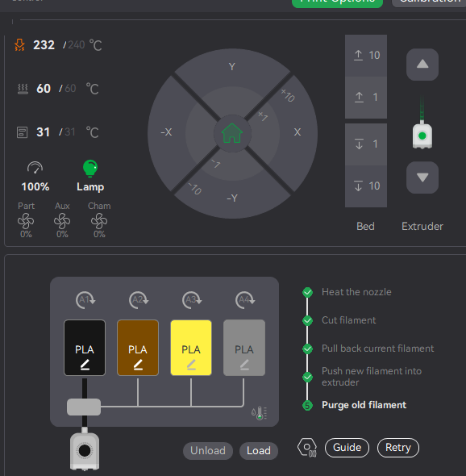
Task: Open AMS humidity indicator icon
Action: pyautogui.click(x=259, y=413)
